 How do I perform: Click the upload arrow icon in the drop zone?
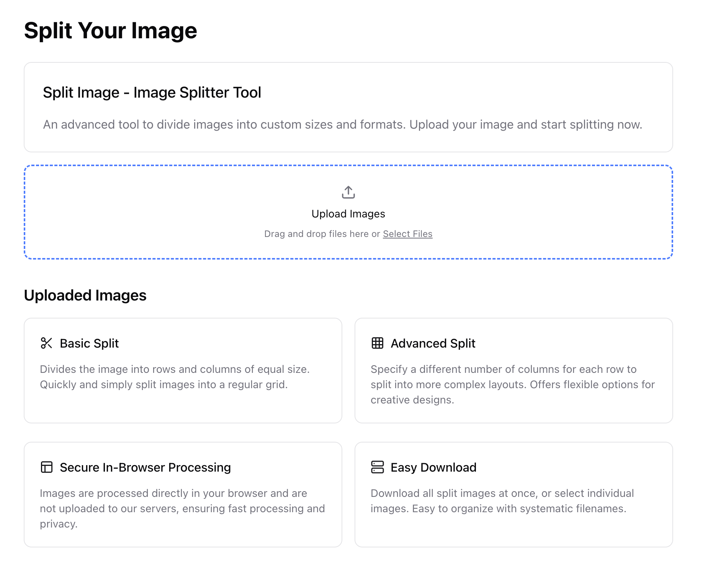click(348, 192)
